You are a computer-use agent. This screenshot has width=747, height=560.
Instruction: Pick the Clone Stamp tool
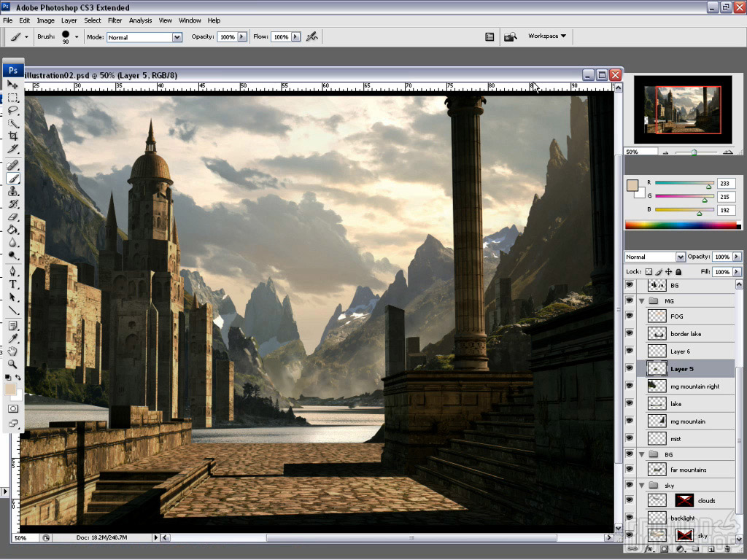coord(13,191)
